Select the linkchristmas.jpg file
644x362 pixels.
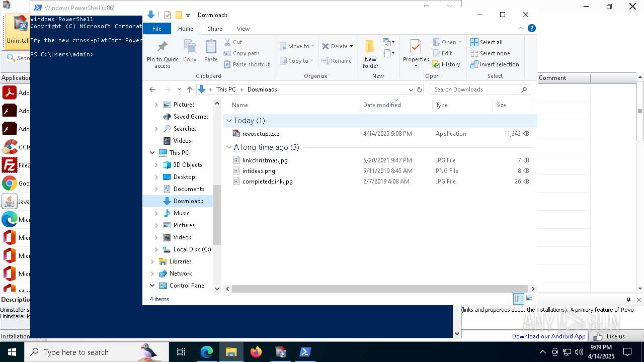[265, 160]
